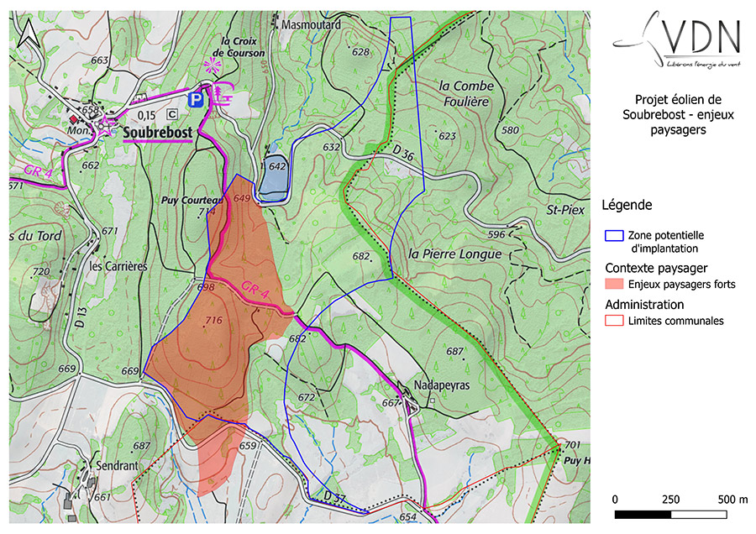Click the pink starburst viewpoint symbol
This screenshot has width=756, height=534.
(x=215, y=65)
